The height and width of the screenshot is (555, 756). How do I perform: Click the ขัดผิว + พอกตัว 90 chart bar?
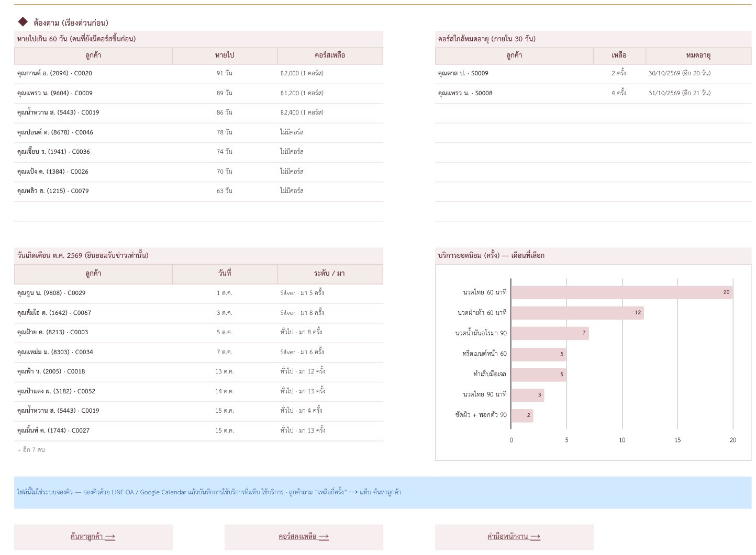click(x=522, y=415)
